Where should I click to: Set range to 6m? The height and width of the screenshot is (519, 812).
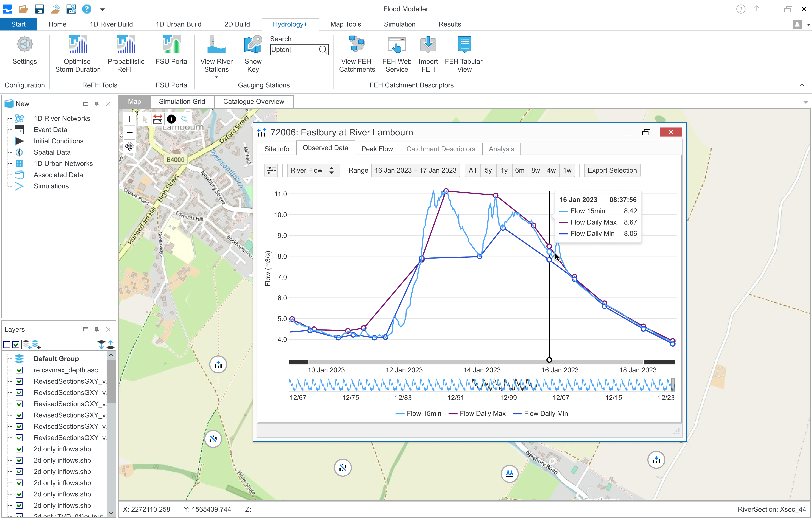(x=519, y=170)
